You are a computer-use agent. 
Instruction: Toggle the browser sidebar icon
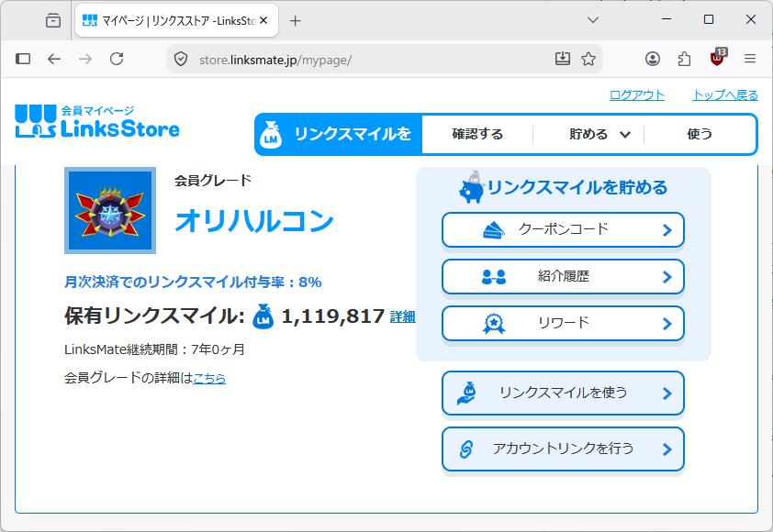coord(23,59)
